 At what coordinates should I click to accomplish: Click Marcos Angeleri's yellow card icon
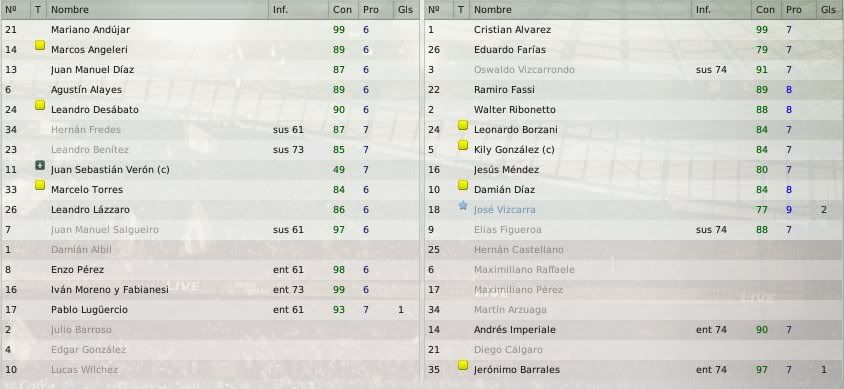pyautogui.click(x=39, y=46)
